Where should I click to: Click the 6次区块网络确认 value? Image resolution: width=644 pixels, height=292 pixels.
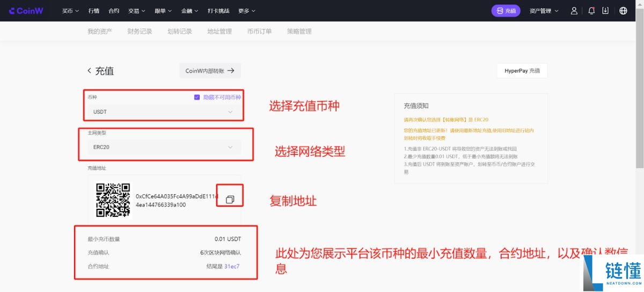point(221,252)
